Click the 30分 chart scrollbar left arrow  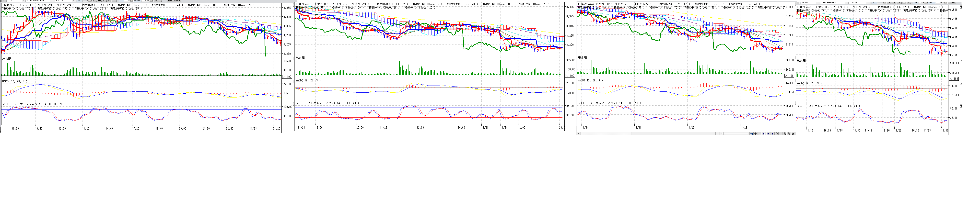point(579,134)
